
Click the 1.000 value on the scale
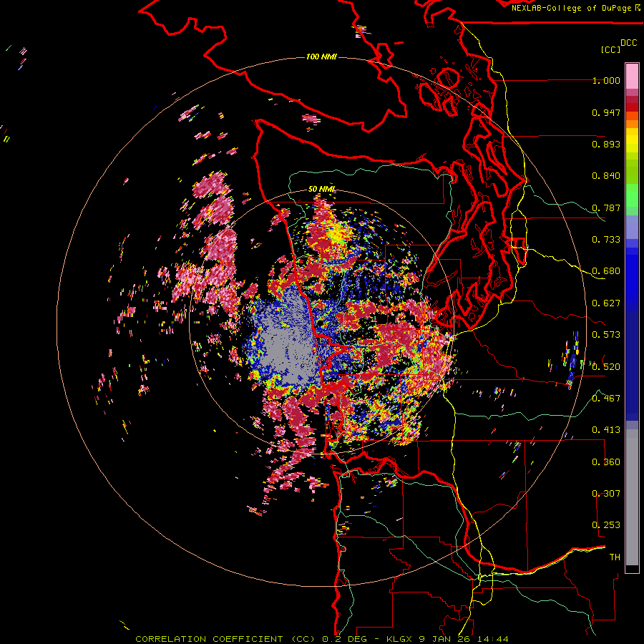(606, 80)
